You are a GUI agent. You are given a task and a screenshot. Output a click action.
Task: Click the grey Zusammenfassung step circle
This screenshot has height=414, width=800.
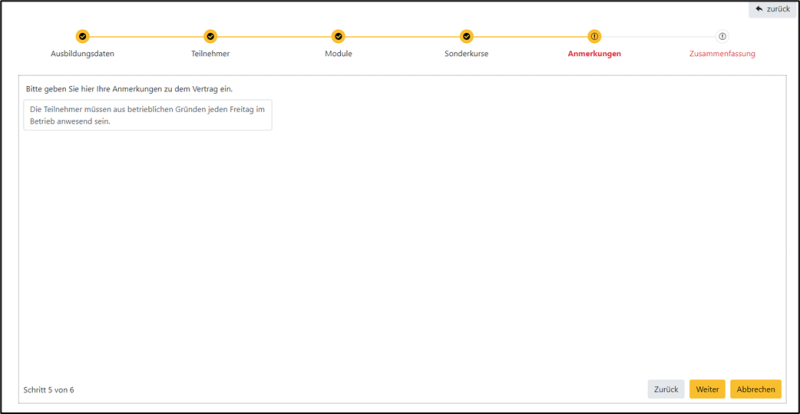(x=722, y=36)
